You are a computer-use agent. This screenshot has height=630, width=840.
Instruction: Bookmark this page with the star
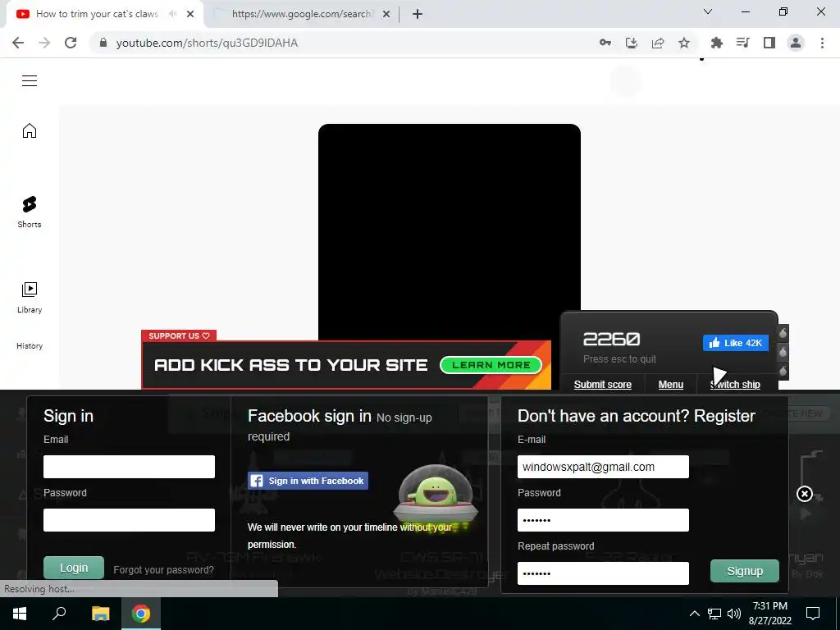[684, 43]
